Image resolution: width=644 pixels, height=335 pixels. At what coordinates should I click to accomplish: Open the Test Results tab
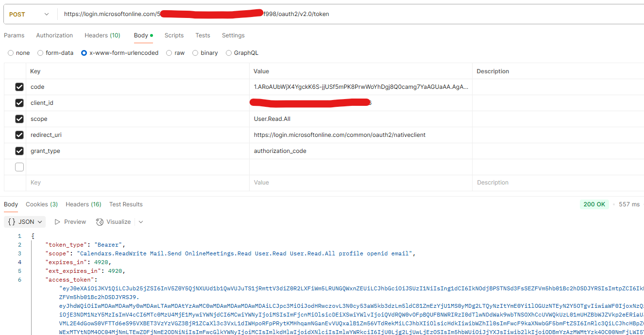click(x=126, y=204)
